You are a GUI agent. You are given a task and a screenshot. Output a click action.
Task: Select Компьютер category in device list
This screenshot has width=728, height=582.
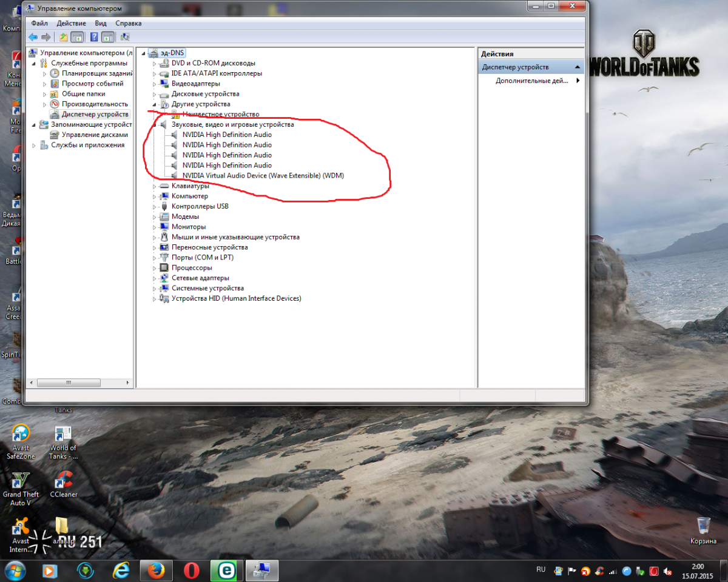point(189,196)
